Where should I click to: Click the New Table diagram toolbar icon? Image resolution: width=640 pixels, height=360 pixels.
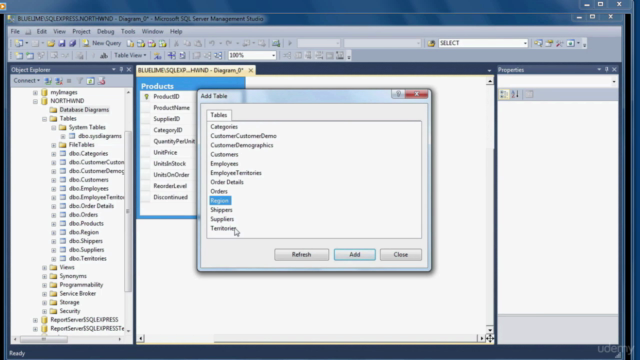(x=19, y=56)
